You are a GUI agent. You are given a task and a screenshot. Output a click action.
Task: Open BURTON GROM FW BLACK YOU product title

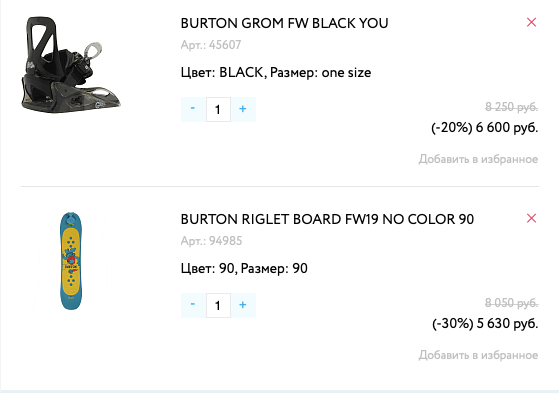point(284,23)
